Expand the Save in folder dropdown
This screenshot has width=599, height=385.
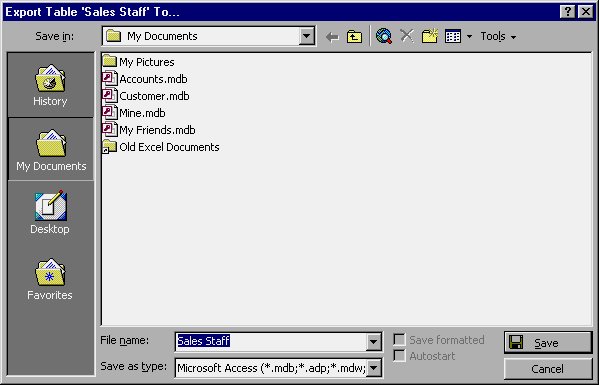[306, 36]
